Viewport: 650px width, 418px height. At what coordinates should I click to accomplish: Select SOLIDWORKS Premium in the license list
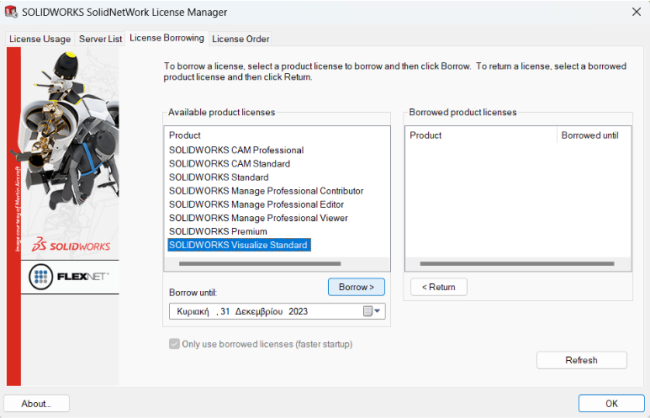click(x=217, y=231)
